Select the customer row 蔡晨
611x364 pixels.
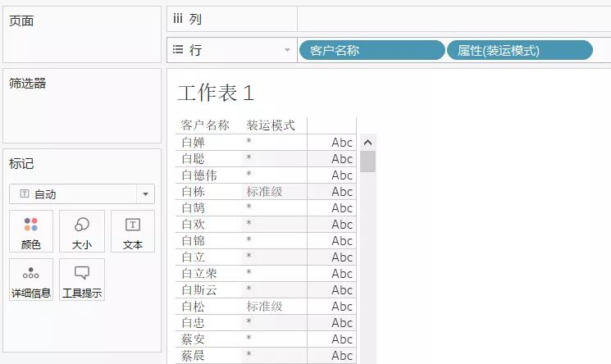194,356
